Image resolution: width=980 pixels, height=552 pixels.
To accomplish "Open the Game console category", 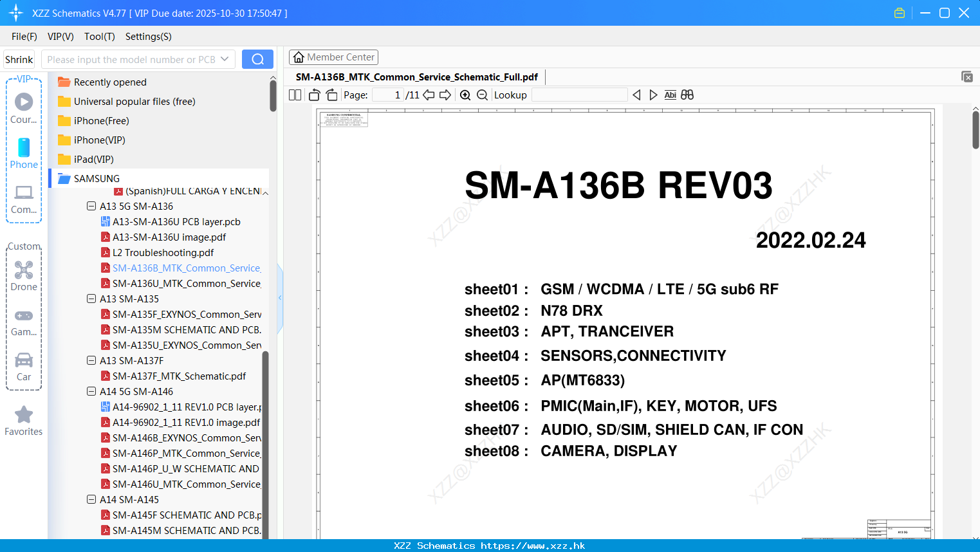I will [x=24, y=322].
